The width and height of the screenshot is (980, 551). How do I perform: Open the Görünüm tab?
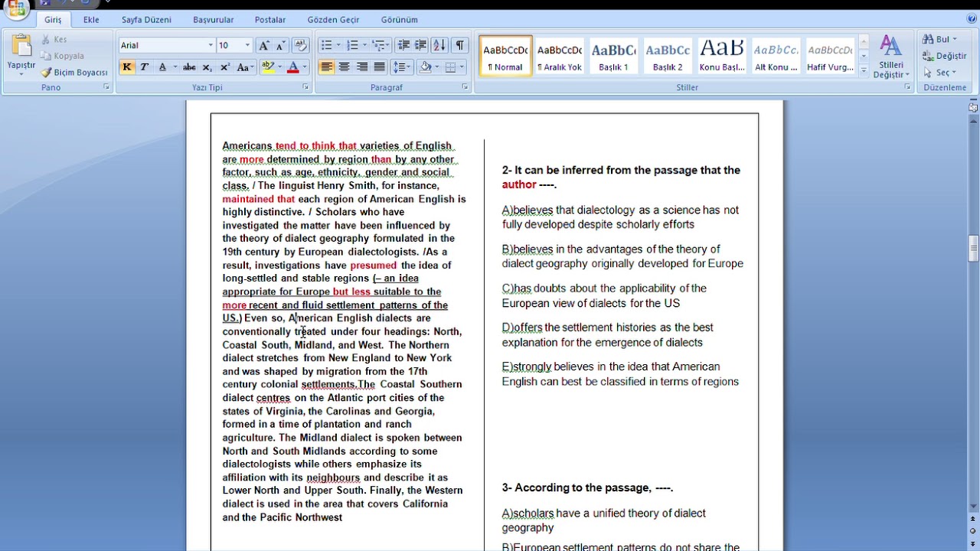point(399,20)
